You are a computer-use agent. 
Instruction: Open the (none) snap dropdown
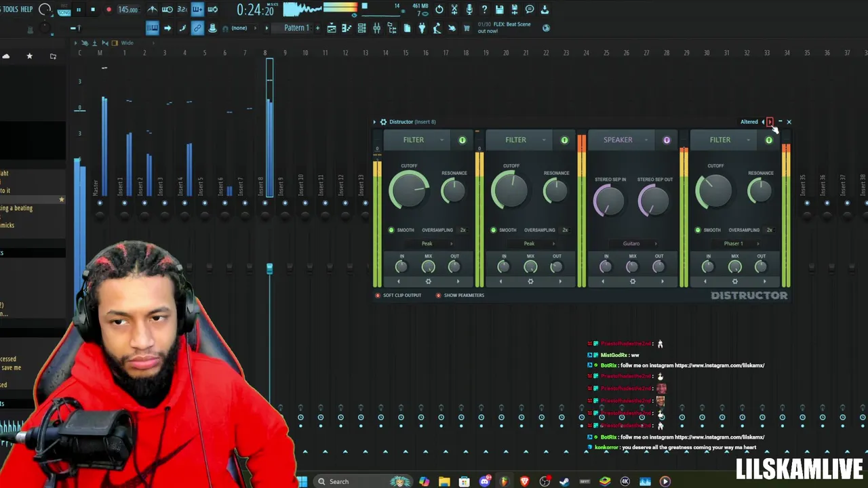click(x=243, y=28)
